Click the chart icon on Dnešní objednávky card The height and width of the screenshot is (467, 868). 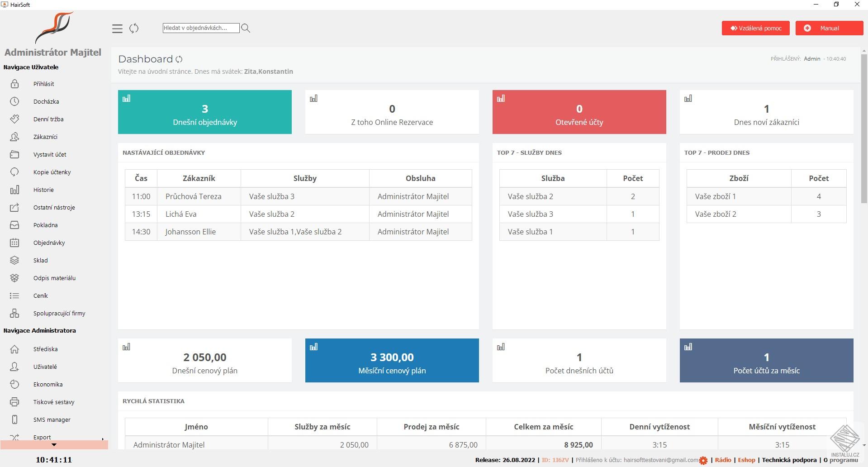(127, 98)
